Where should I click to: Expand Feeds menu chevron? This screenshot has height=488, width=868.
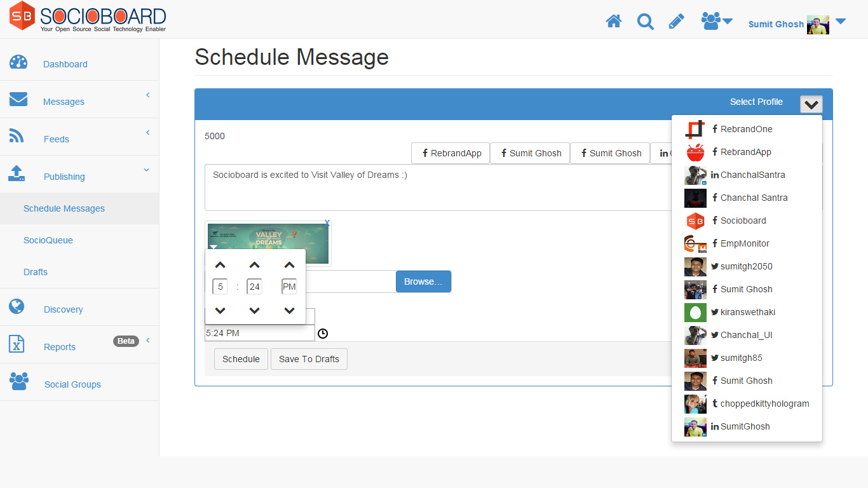[148, 133]
